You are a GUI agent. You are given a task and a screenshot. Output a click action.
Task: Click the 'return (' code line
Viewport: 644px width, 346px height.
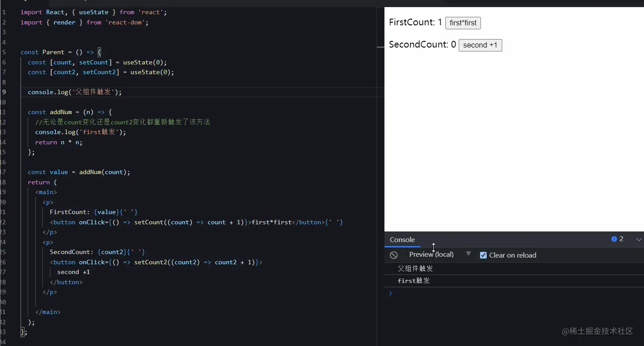pyautogui.click(x=42, y=182)
